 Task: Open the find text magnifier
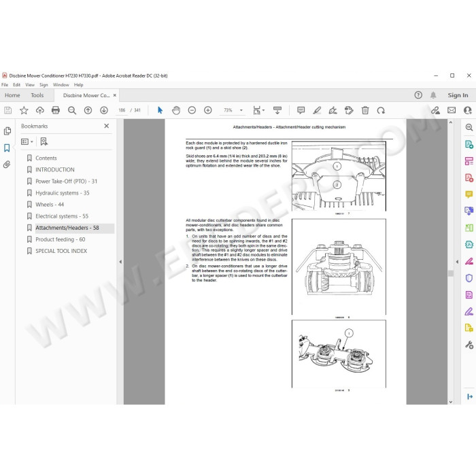pos(72,110)
